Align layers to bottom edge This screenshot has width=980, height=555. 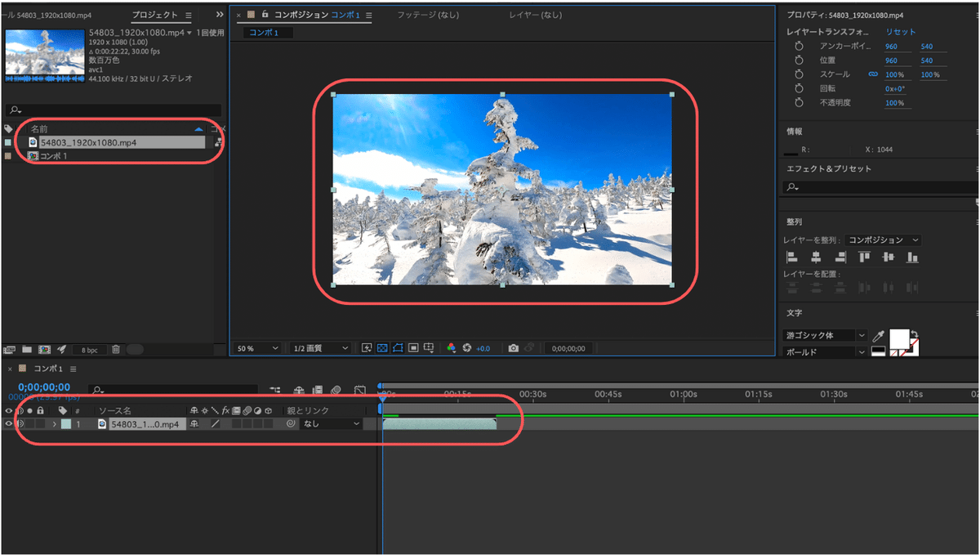point(912,257)
